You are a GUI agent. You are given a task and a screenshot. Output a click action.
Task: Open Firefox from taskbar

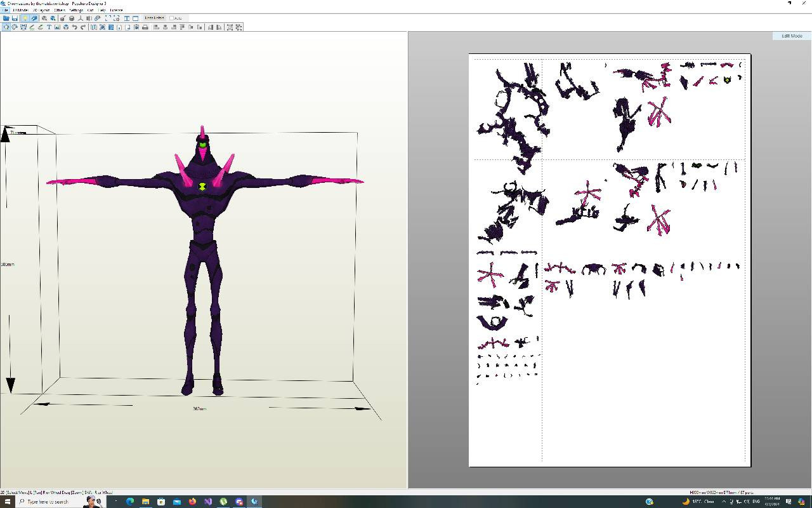point(192,502)
